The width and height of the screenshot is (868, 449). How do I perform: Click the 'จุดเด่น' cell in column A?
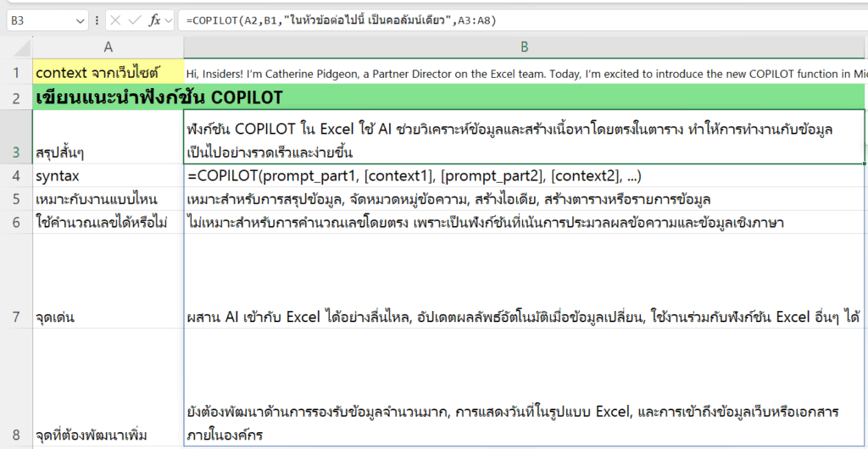coord(108,318)
